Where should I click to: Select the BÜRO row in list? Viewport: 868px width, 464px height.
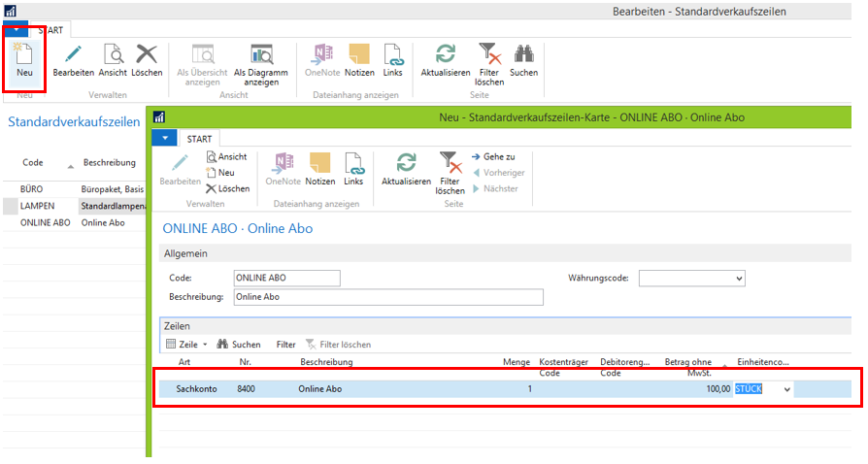[x=74, y=189]
